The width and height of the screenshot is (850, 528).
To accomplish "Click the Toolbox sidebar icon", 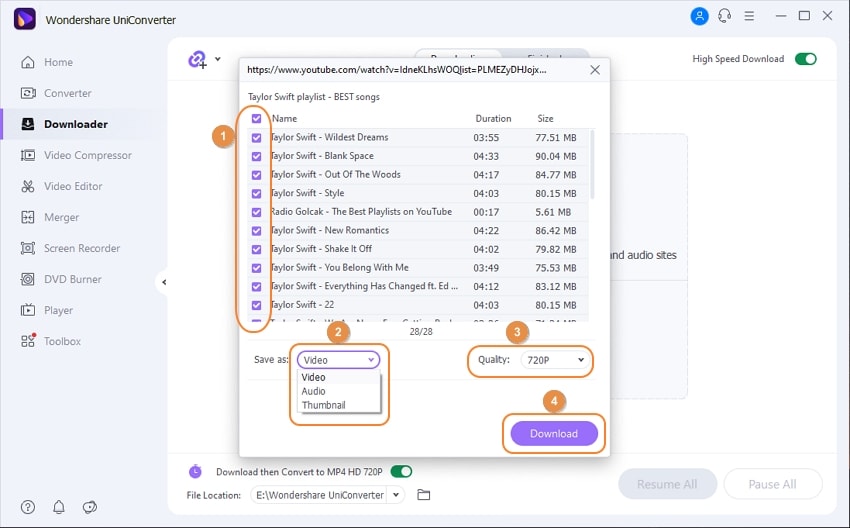I will (28, 340).
